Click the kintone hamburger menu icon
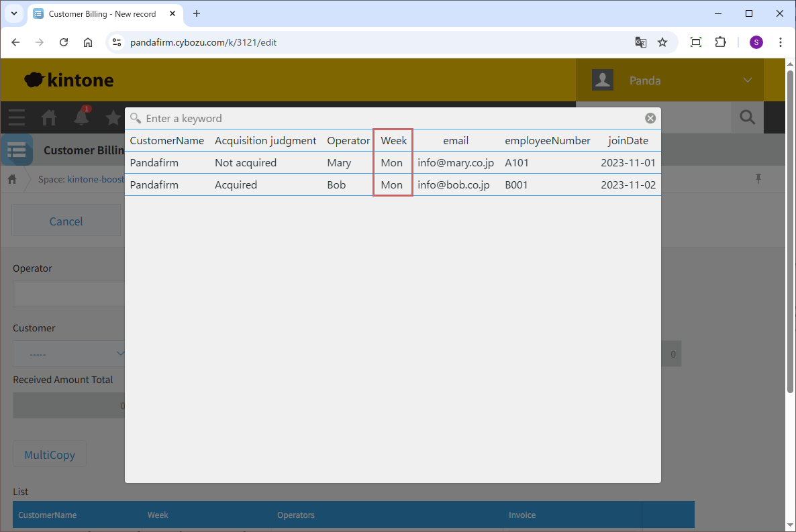 16,117
